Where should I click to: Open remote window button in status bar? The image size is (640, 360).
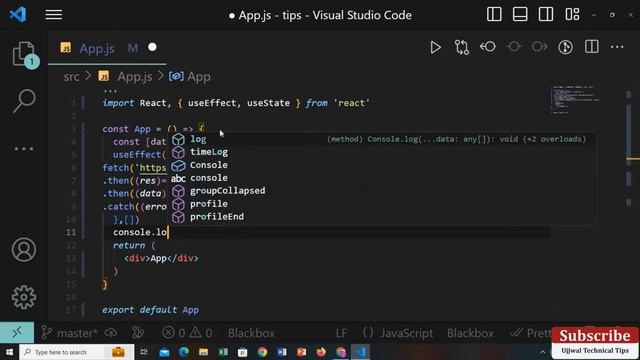(17, 333)
